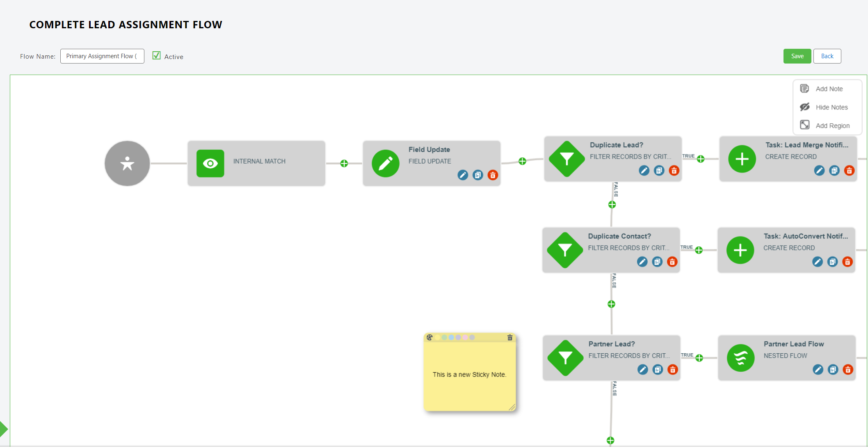
Task: Add step on Partner Lead? FALSE branch
Action: pos(610,440)
